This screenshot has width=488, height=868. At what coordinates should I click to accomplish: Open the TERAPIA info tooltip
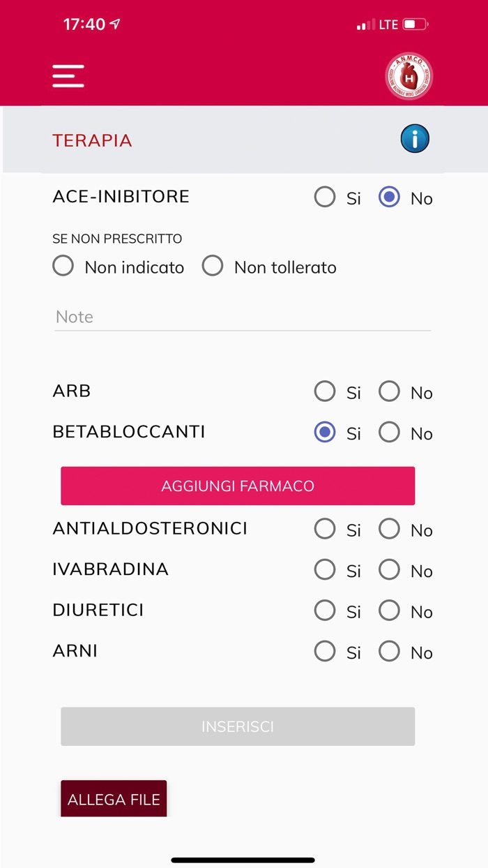[x=415, y=139]
